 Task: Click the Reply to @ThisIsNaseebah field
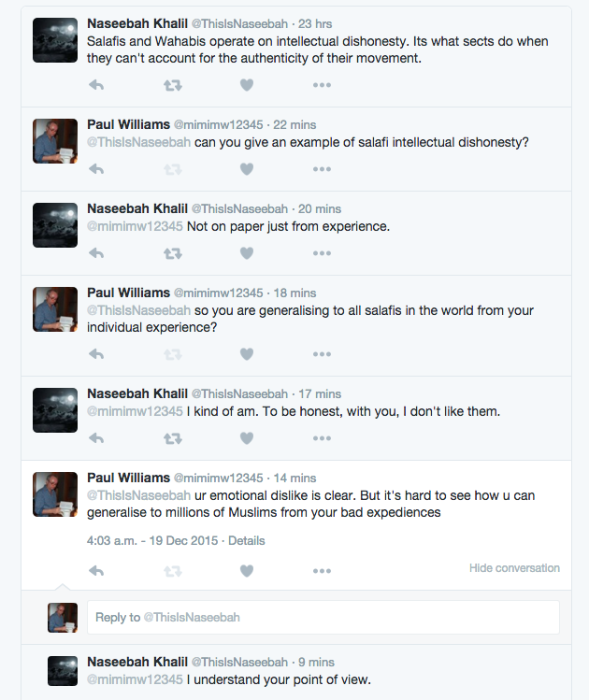click(323, 618)
